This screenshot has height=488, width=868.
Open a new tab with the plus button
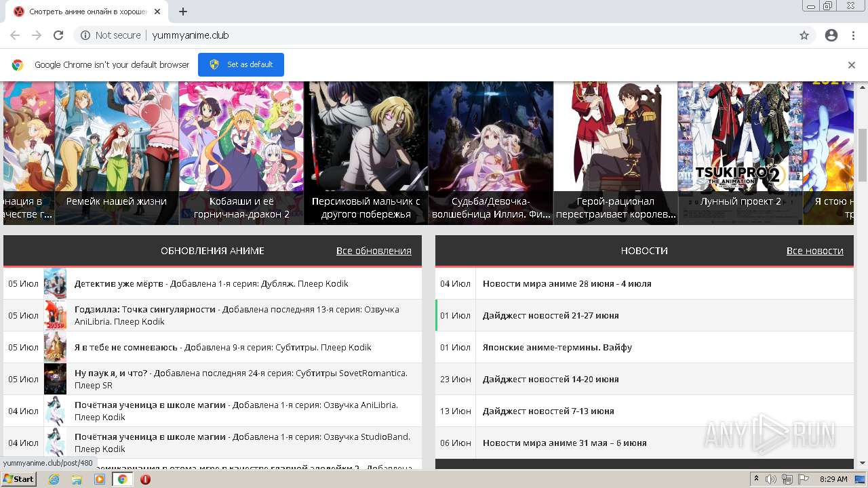point(183,12)
